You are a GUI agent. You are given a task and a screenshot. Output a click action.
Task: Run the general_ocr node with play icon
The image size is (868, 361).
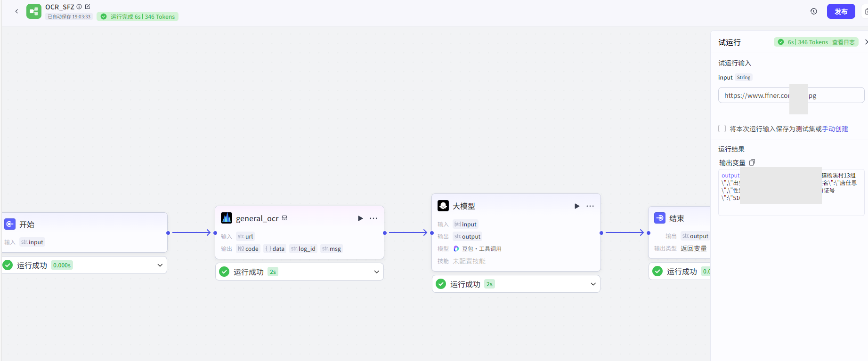360,218
